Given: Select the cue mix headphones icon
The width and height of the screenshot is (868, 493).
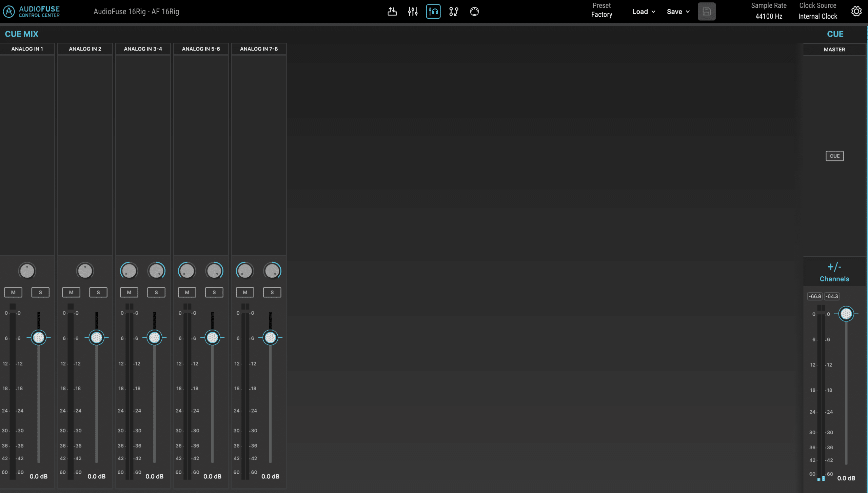Looking at the screenshot, I should tap(433, 12).
